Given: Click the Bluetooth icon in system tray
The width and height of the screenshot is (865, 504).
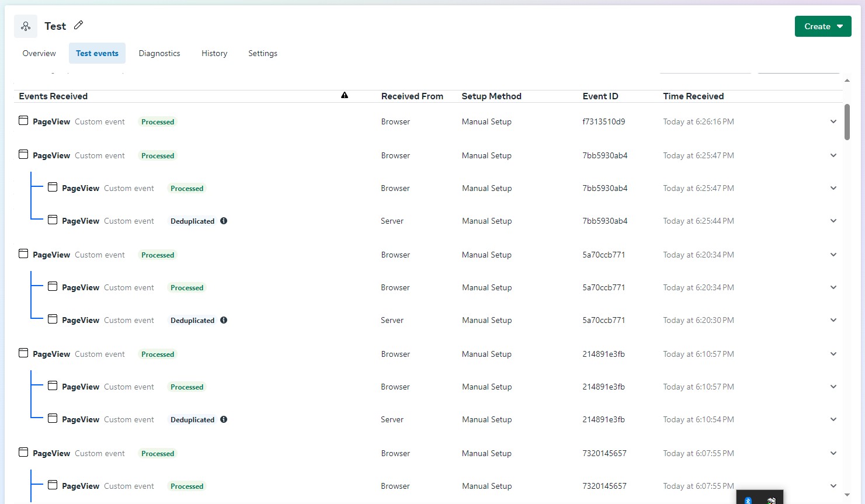Looking at the screenshot, I should pos(748,500).
